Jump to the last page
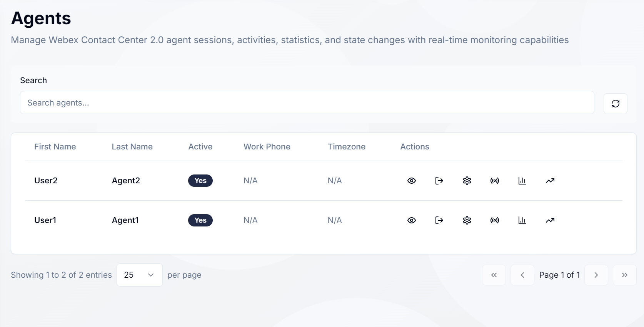The width and height of the screenshot is (644, 327). (x=624, y=275)
